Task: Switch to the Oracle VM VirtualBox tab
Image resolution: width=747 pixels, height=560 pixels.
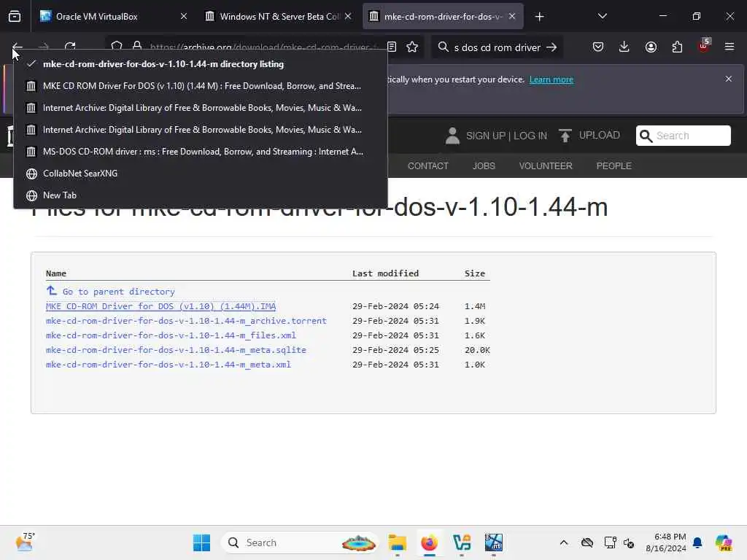Action: click(113, 16)
